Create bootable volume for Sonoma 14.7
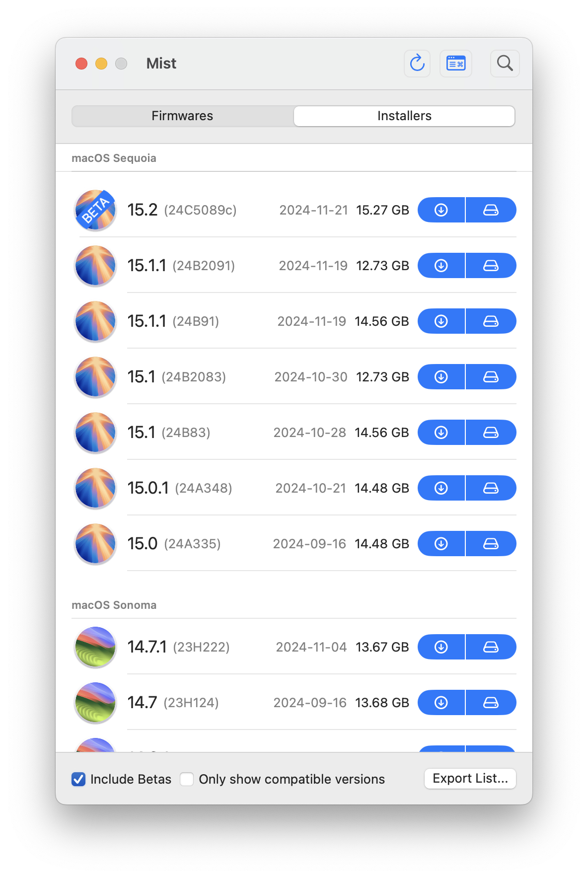 [491, 703]
